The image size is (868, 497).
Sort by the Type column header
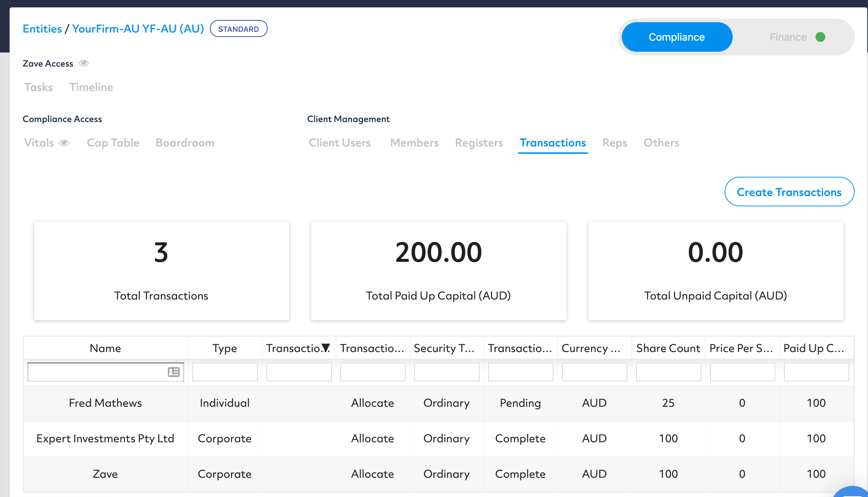pos(225,348)
